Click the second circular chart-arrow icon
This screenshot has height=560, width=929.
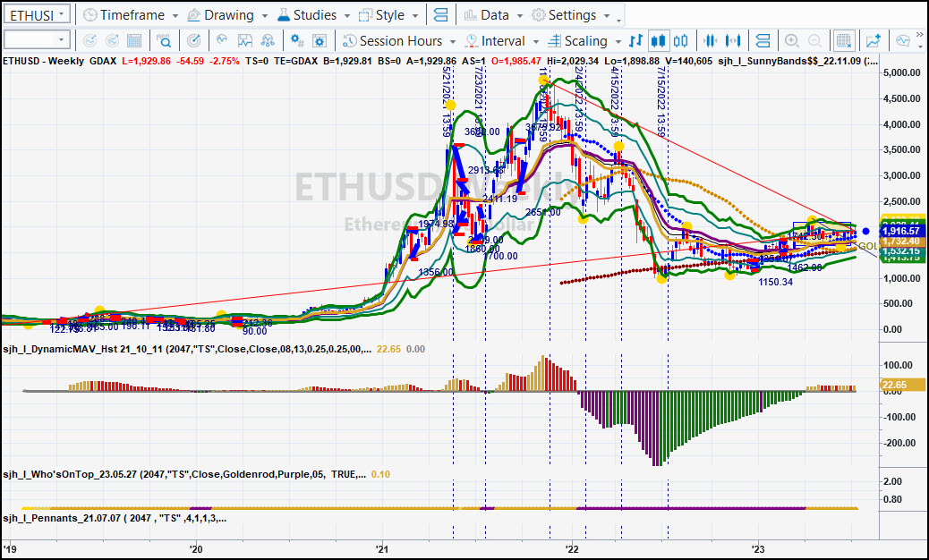pyautogui.click(x=112, y=40)
